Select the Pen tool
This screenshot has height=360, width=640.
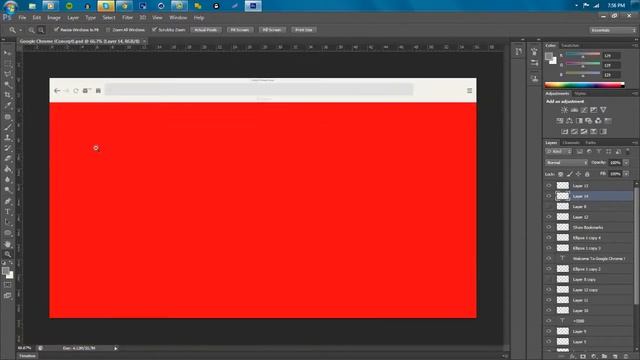point(8,201)
